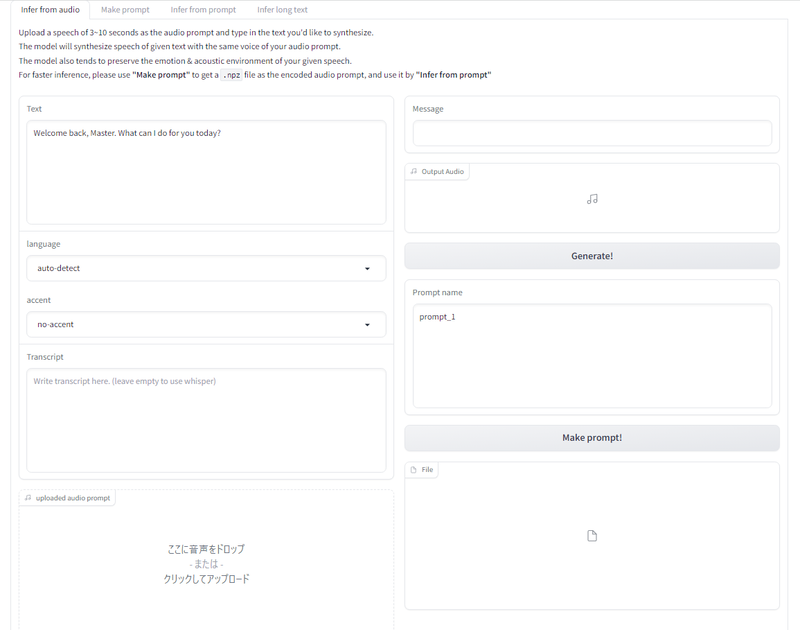Select the Infer from audio tab
The height and width of the screenshot is (630, 800).
(x=50, y=10)
